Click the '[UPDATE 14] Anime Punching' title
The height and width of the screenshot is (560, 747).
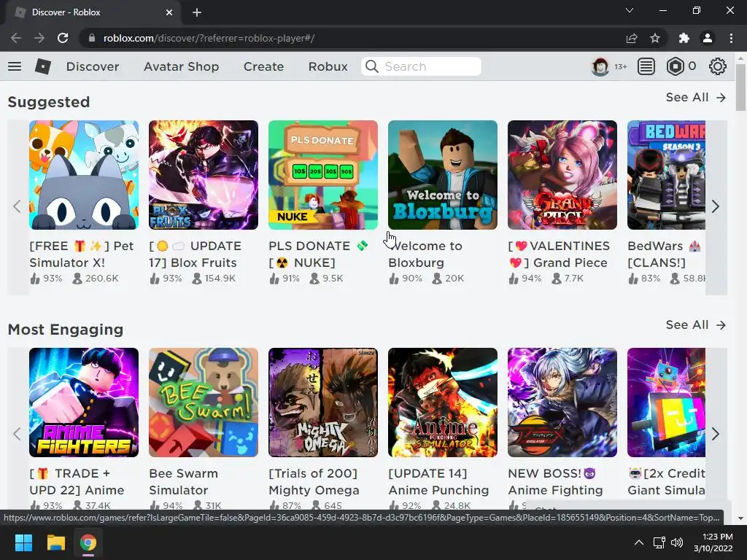(438, 481)
